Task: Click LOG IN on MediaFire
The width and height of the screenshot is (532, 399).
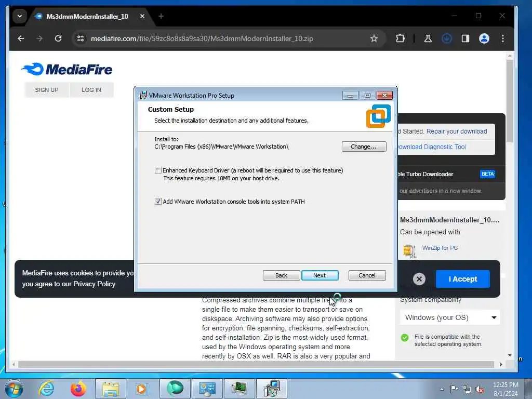Action: point(91,90)
